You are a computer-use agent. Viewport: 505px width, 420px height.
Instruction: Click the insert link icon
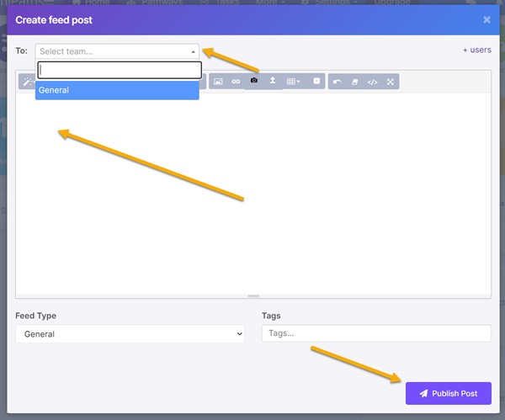(x=236, y=82)
